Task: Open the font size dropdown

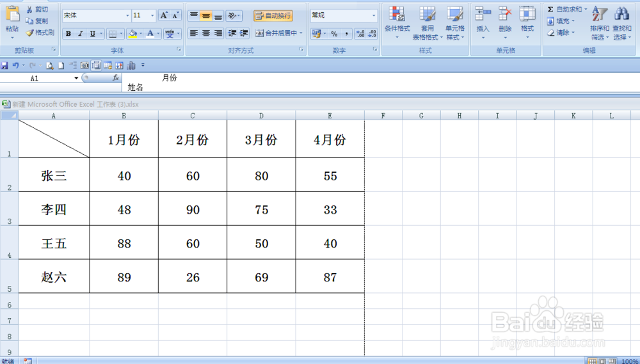Action: click(x=152, y=15)
